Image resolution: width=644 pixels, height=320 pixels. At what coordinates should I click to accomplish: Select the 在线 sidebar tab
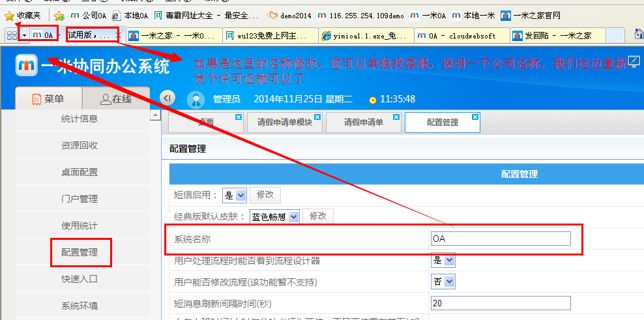(116, 99)
